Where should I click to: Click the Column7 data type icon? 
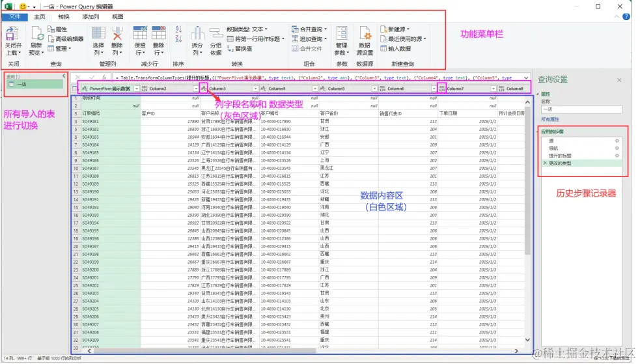[x=441, y=89]
